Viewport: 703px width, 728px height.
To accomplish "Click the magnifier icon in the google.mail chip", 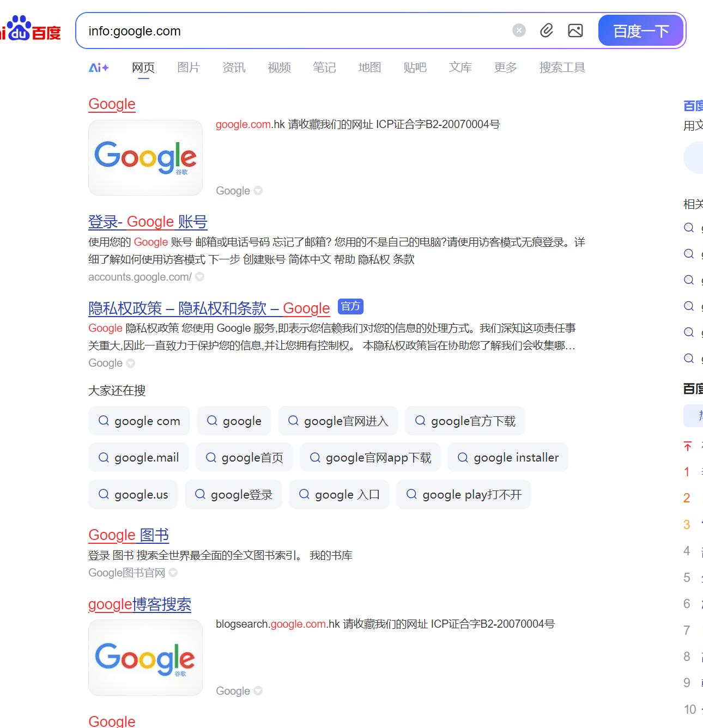I will 104,457.
